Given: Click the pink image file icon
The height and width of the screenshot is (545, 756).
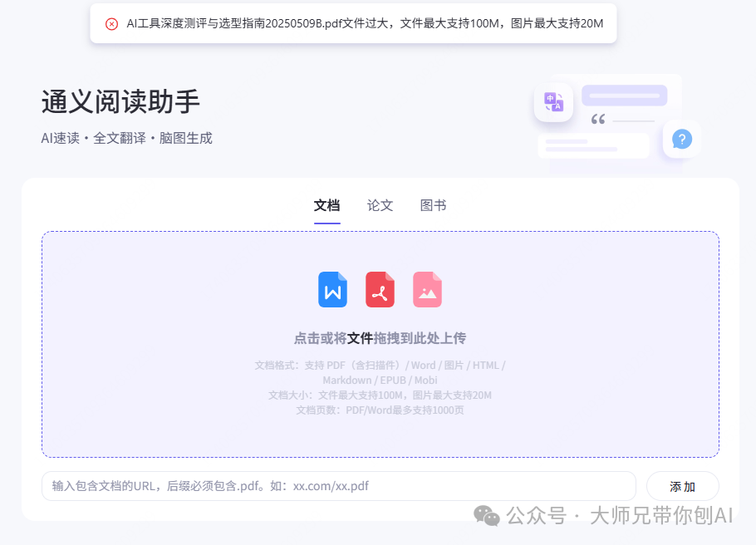Looking at the screenshot, I should click(x=427, y=289).
